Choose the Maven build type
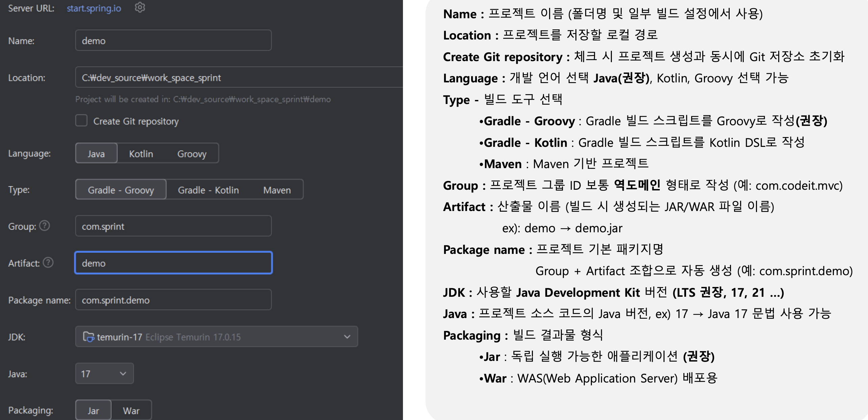Screen dimensions: 868x420 (x=277, y=190)
